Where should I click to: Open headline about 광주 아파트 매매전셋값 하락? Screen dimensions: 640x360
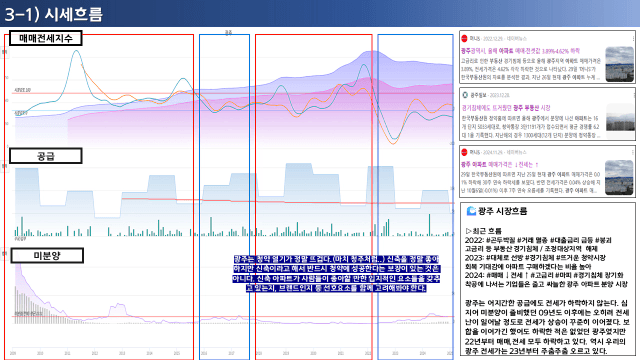[x=520, y=51]
